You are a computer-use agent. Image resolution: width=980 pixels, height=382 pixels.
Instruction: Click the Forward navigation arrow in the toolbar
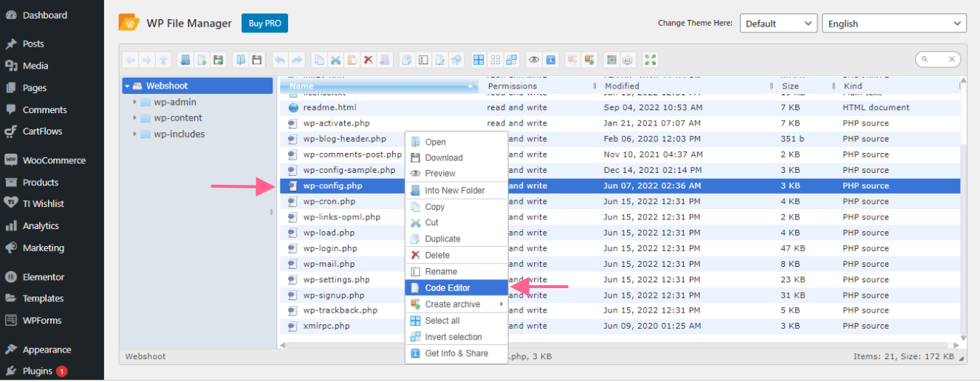tap(146, 60)
